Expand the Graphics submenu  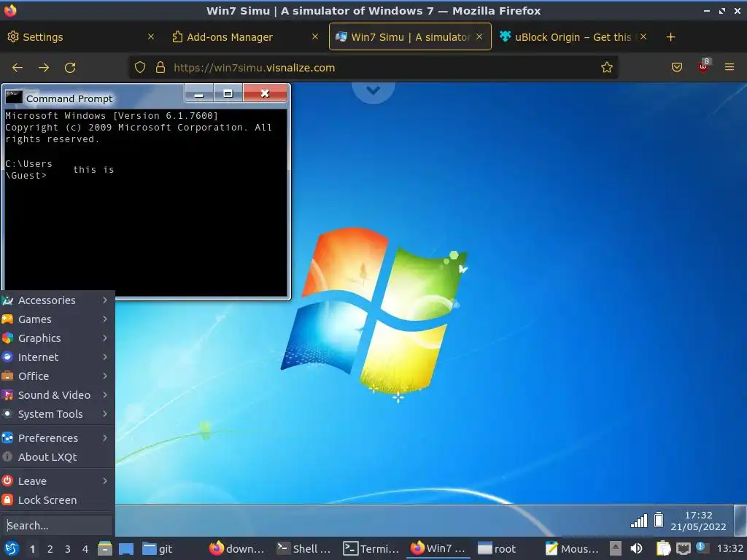[x=57, y=338]
